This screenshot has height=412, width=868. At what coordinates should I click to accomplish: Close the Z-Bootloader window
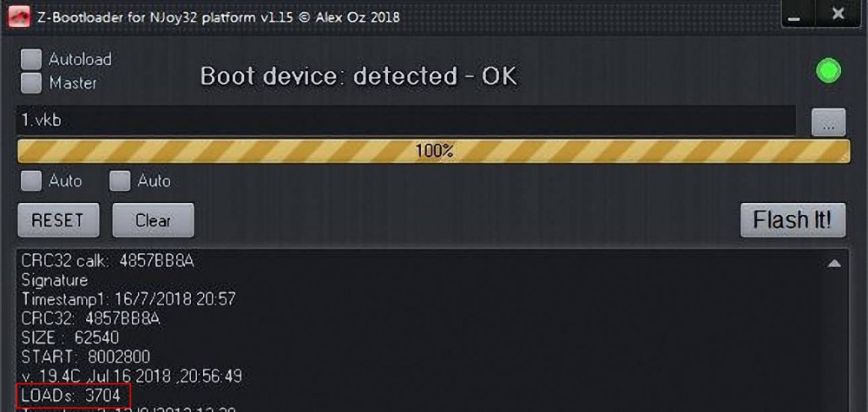click(x=838, y=15)
